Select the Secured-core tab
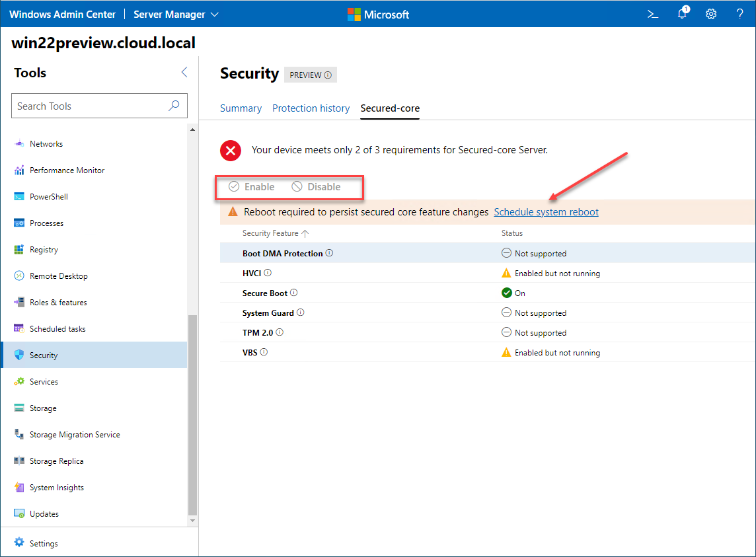The image size is (756, 557). click(390, 108)
